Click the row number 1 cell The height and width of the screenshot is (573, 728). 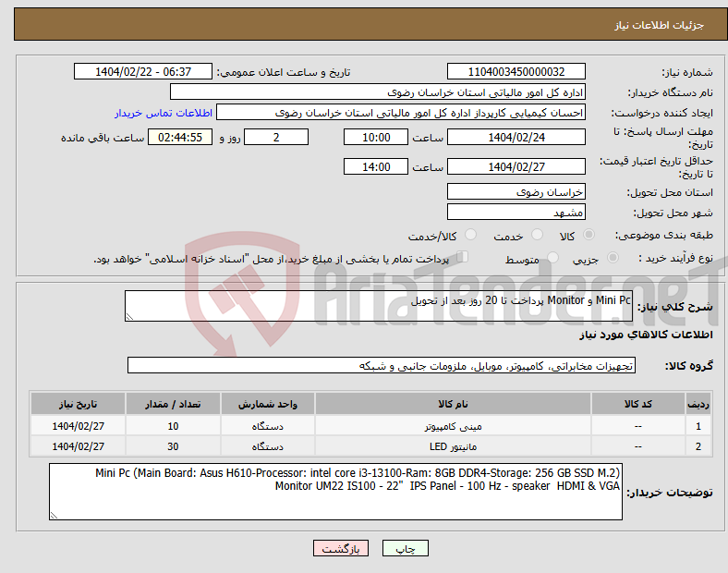(x=698, y=426)
